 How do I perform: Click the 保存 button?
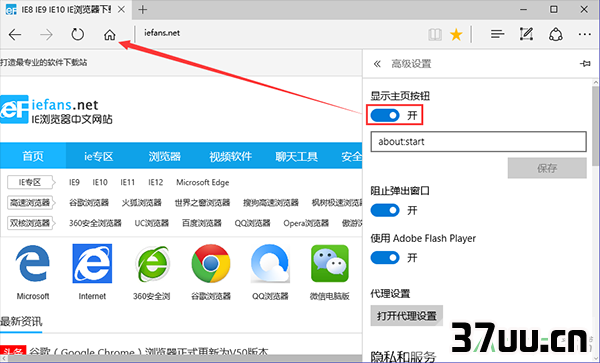547,168
